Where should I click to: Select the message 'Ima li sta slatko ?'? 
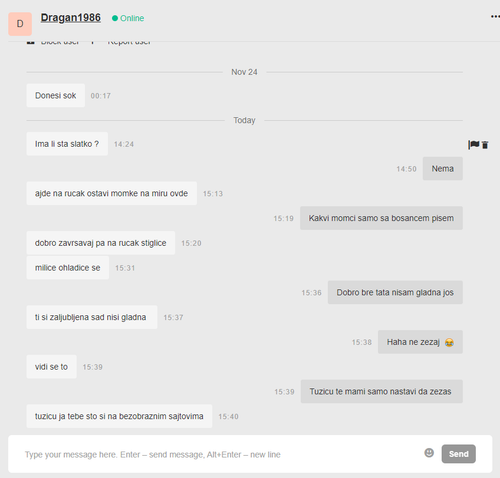tap(67, 144)
